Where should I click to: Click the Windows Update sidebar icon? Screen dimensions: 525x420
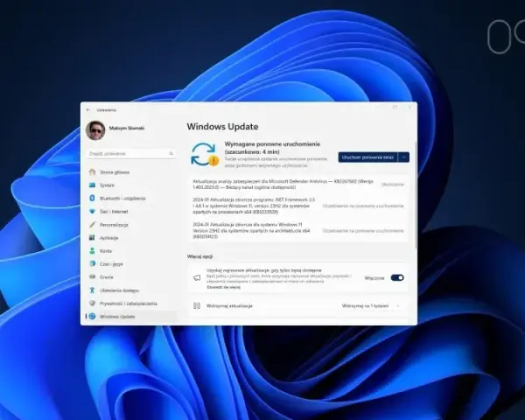(93, 317)
